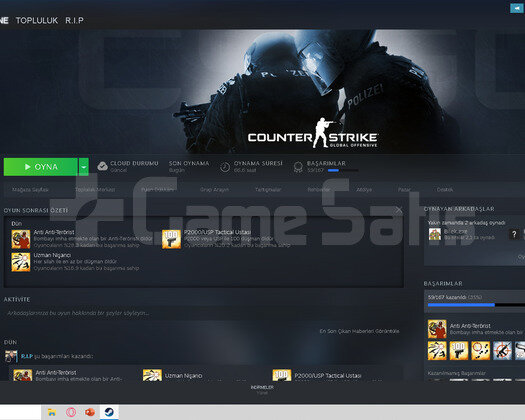Open the Grup Arayın tab
This screenshot has width=525, height=420.
tap(215, 190)
